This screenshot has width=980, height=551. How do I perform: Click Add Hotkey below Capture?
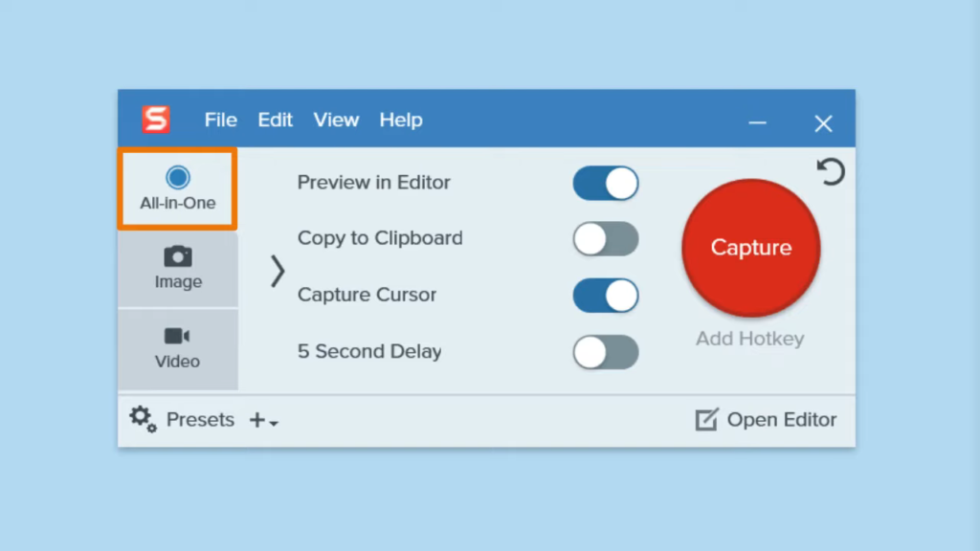coord(750,339)
